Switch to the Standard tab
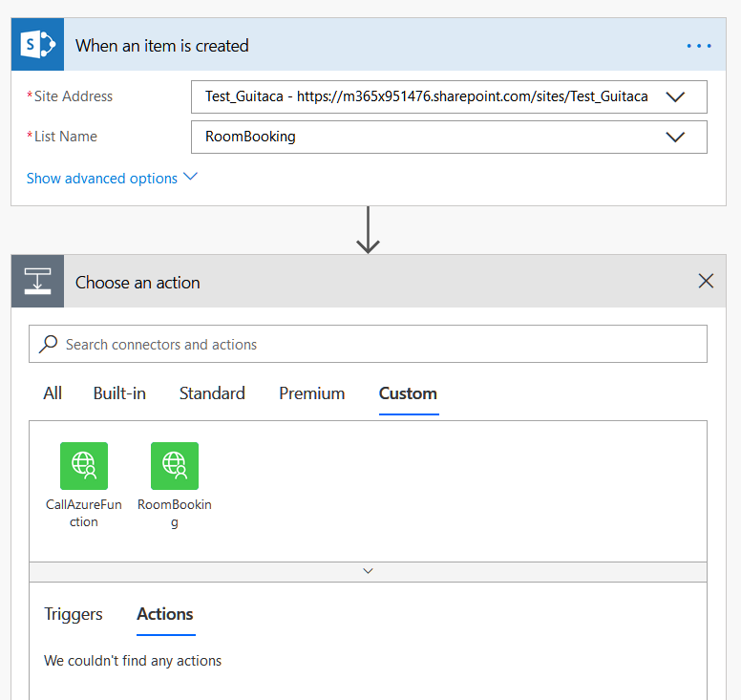The height and width of the screenshot is (700, 741). (x=212, y=393)
